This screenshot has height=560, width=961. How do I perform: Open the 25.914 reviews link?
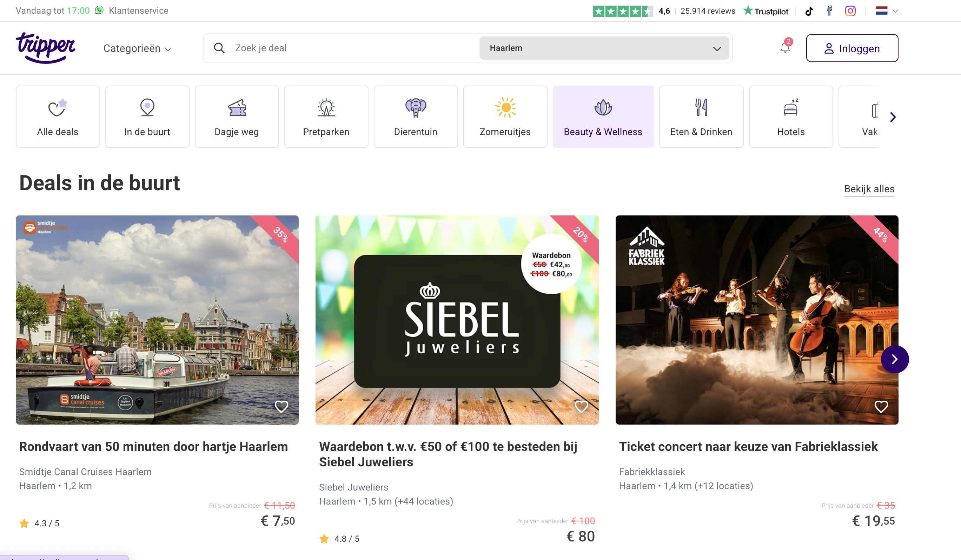click(x=708, y=11)
